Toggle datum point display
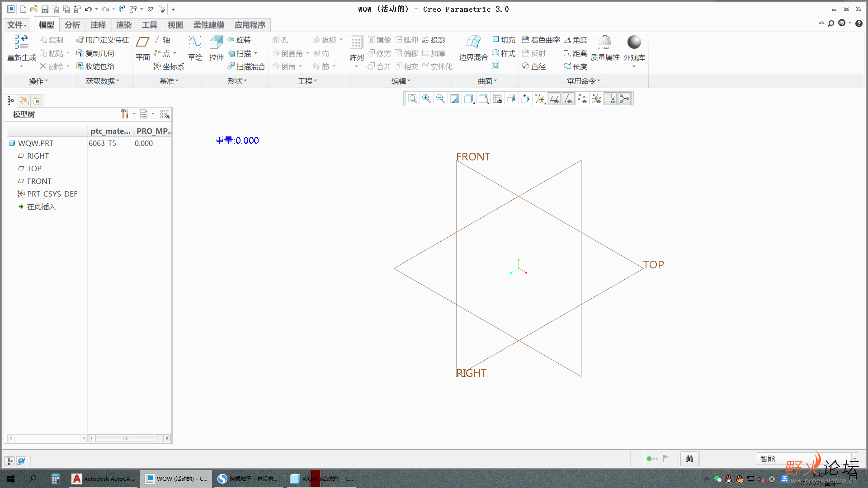Viewport: 868px width, 488px height. click(x=582, y=99)
